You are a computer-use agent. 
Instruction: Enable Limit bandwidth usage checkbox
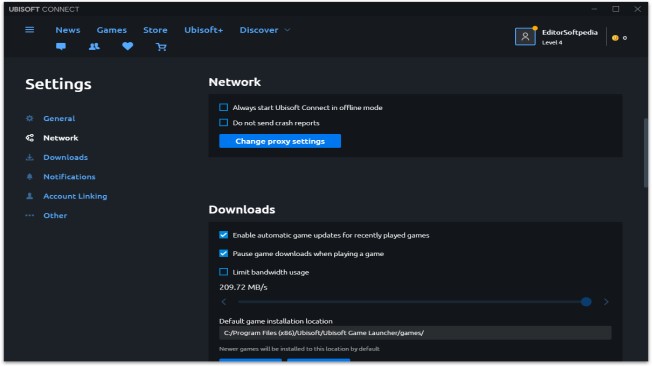coord(223,272)
